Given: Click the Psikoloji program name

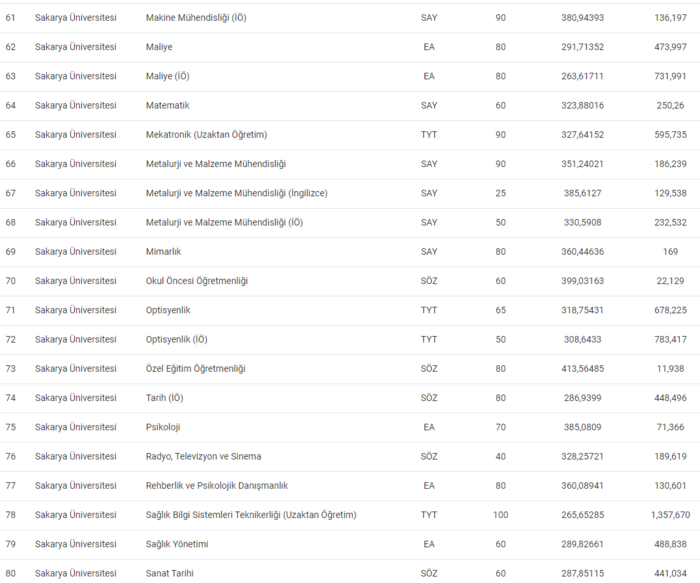Looking at the screenshot, I should pyautogui.click(x=163, y=427).
